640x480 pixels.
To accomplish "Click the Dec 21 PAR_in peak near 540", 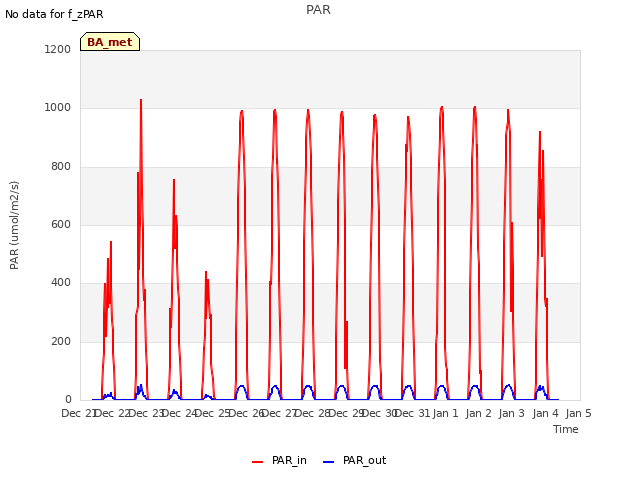I will [x=111, y=243].
